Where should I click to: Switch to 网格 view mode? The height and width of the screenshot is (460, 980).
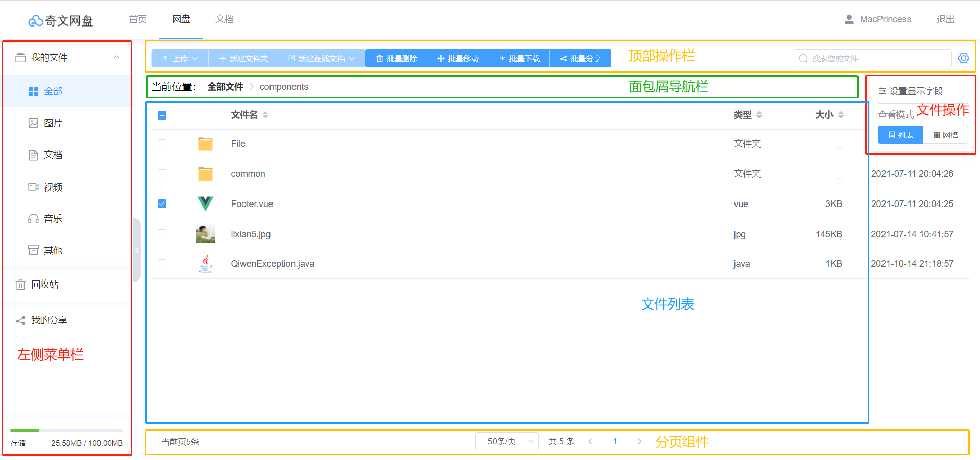click(945, 135)
